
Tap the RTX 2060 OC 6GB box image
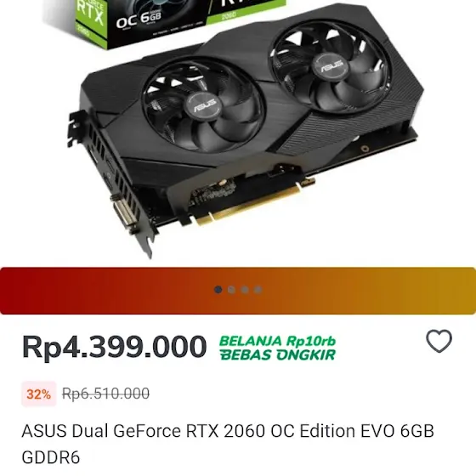[166, 23]
